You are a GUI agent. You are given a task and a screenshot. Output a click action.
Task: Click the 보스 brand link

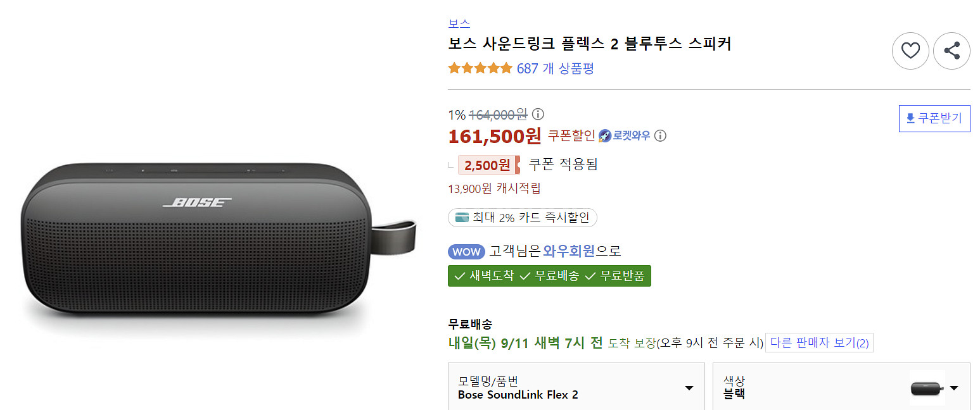point(459,24)
